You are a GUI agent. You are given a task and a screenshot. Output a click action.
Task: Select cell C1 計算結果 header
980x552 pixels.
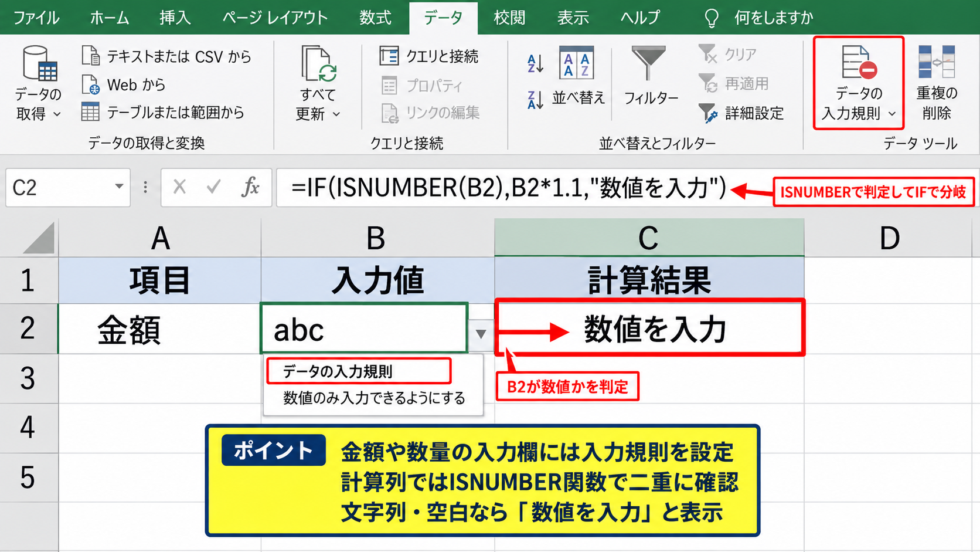(649, 280)
